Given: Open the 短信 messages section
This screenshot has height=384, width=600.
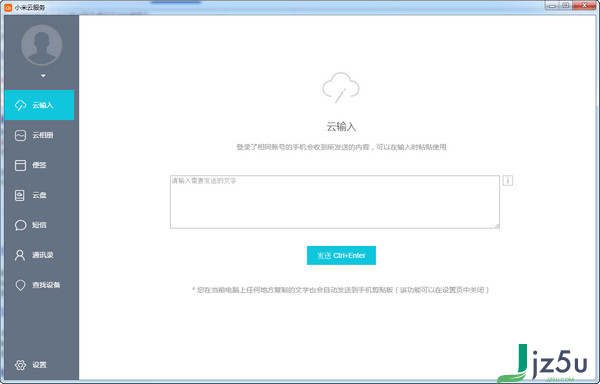Looking at the screenshot, I should (39, 225).
